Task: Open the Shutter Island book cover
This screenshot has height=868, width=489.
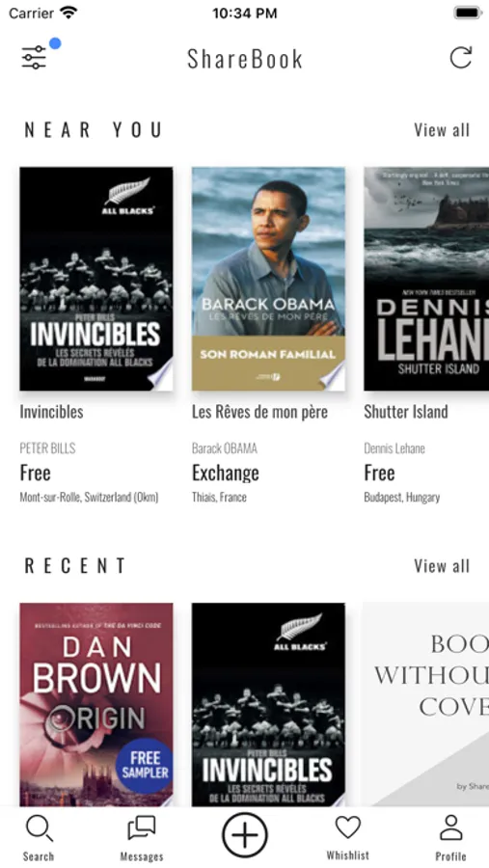Action: click(x=426, y=279)
